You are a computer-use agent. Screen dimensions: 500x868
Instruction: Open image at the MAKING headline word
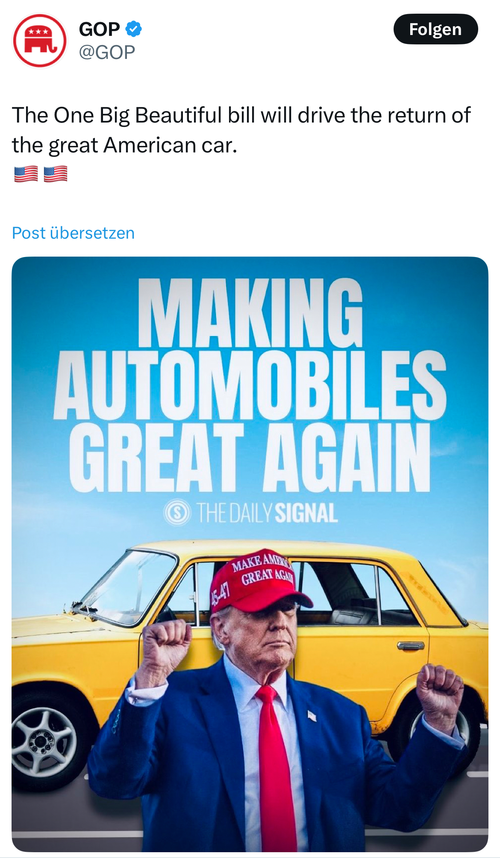(250, 313)
